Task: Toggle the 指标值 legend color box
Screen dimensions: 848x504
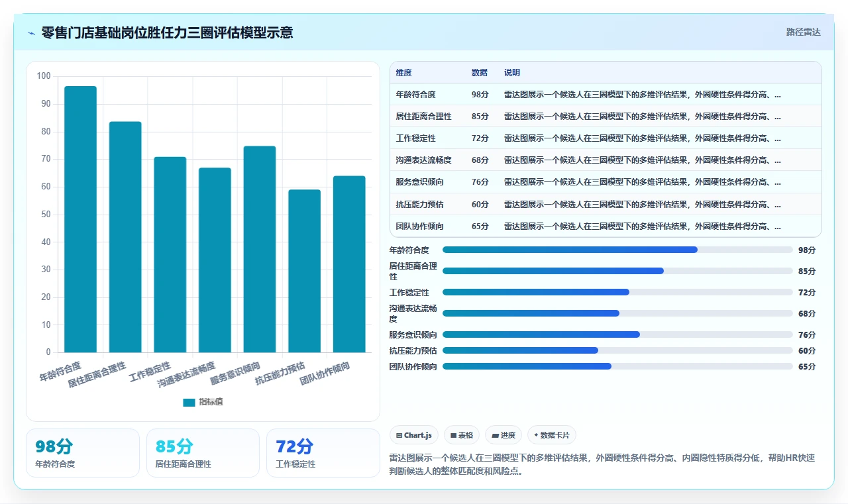Action: point(189,402)
